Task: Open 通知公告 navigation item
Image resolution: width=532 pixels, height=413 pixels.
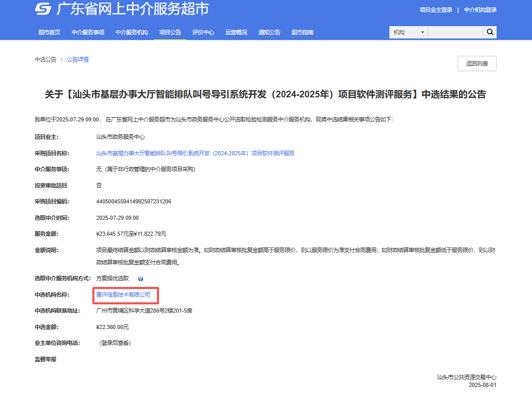Action: point(269,32)
